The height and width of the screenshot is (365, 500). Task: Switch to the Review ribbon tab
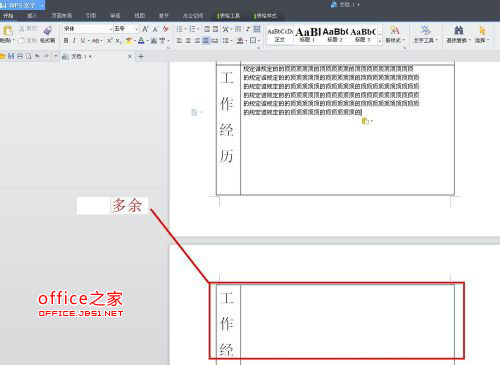pos(115,16)
